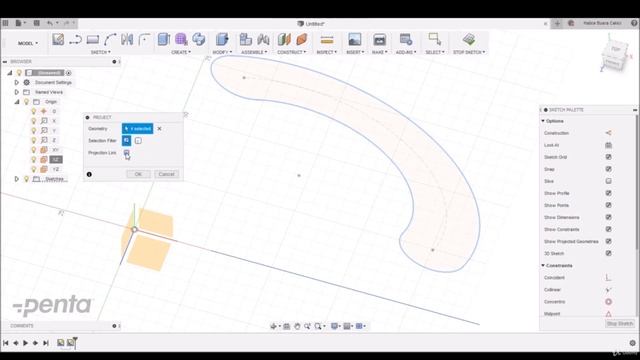Click the purple Create Form icon
Viewport: 640px width, 360px height.
pos(181,39)
